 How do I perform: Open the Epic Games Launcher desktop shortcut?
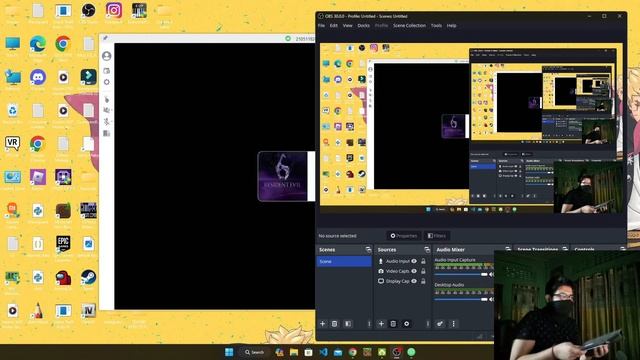[x=63, y=244]
